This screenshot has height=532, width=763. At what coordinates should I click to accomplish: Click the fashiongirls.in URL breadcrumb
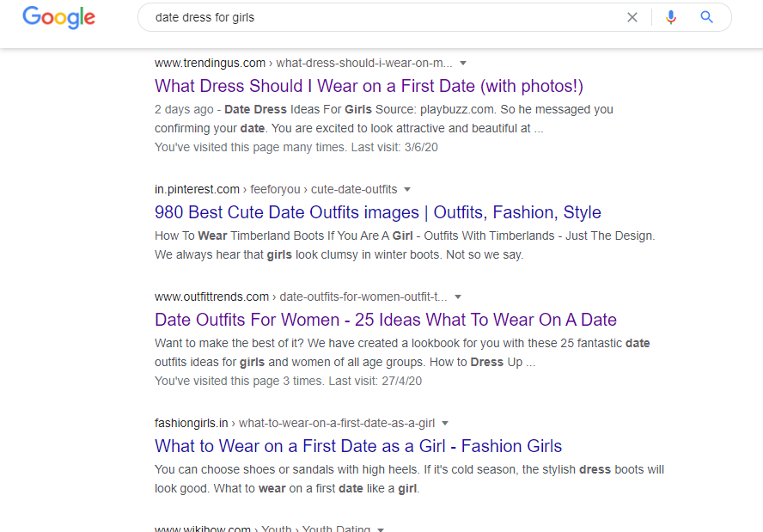coord(295,424)
